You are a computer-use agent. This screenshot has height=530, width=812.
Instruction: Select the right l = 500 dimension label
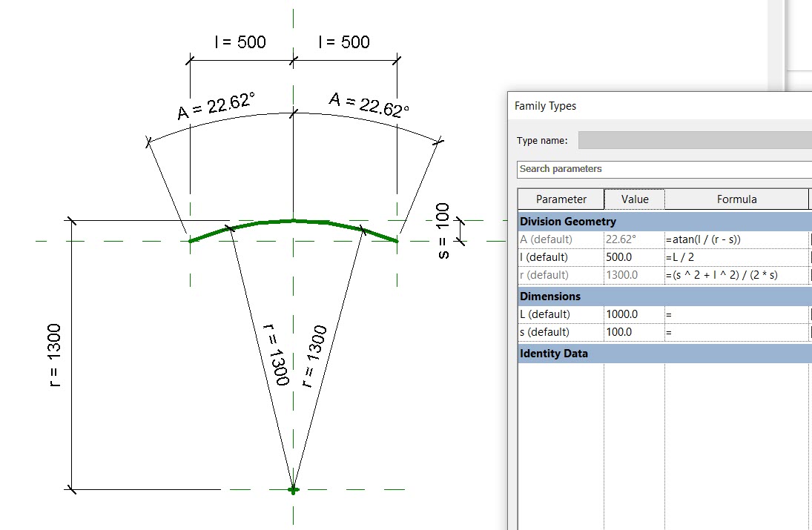pyautogui.click(x=344, y=42)
